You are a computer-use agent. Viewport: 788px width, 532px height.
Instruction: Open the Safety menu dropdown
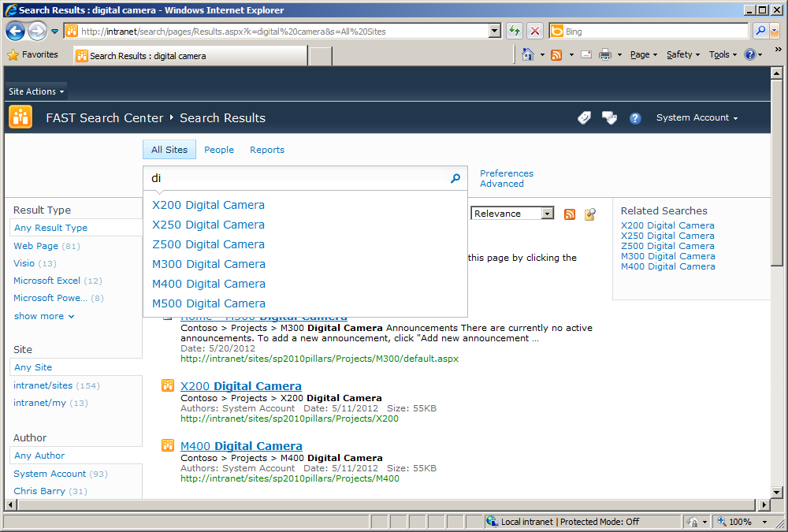point(683,54)
